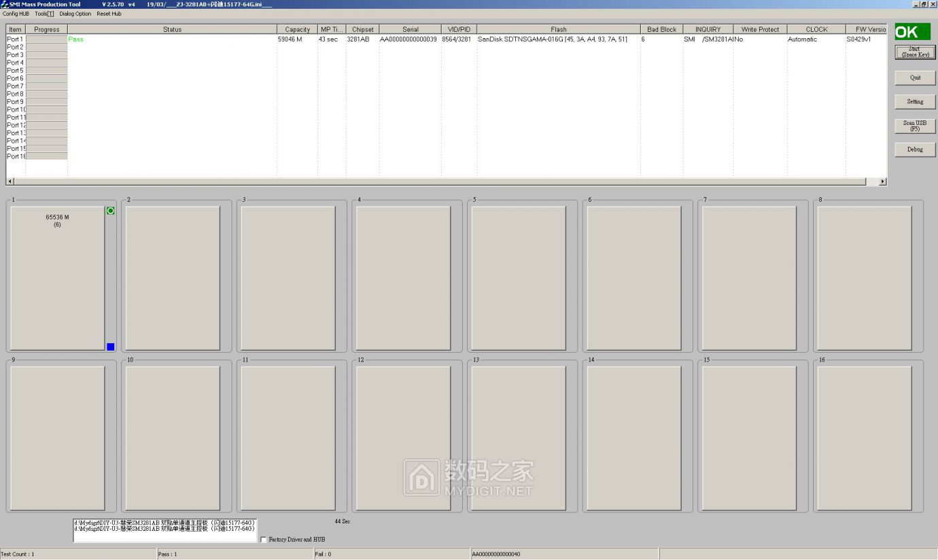Select empty slot 13 panel
Image resolution: width=938 pixels, height=560 pixels.
tap(519, 438)
